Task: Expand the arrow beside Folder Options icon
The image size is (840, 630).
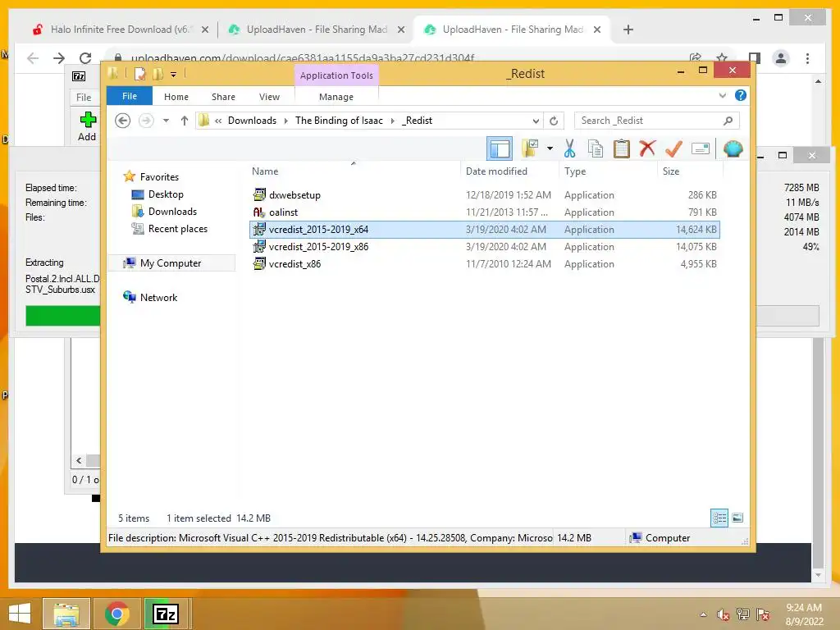Action: point(550,148)
